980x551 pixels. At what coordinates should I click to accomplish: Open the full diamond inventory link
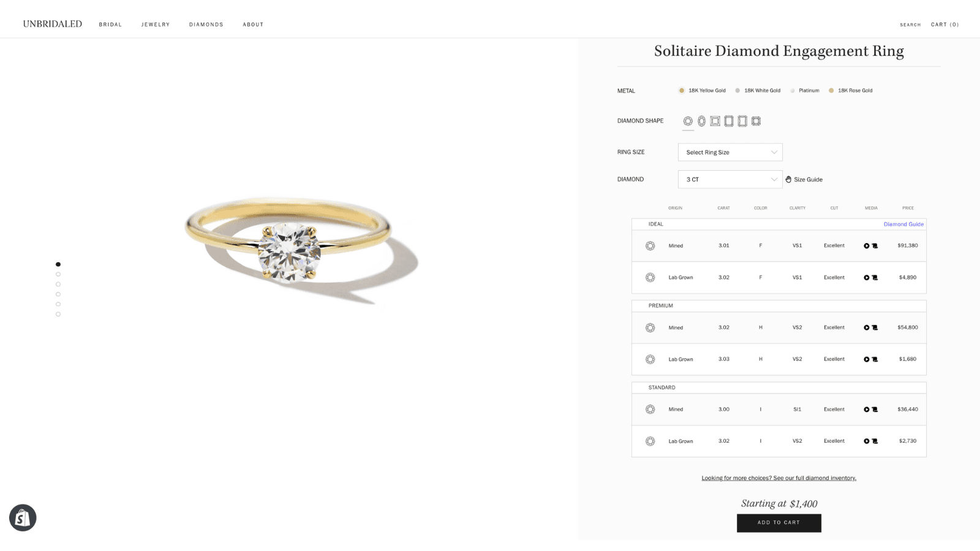[778, 478]
